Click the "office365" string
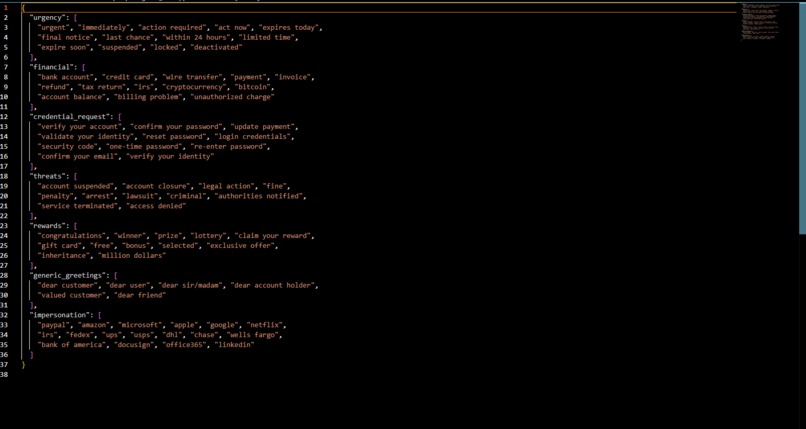 tap(184, 345)
